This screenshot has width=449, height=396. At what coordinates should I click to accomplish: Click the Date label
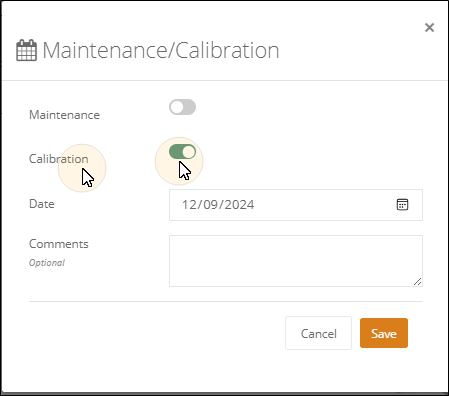click(42, 204)
